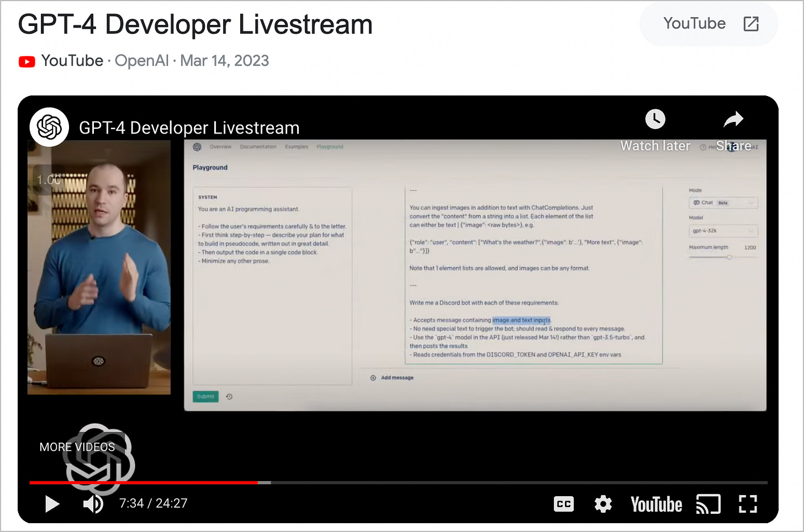Add video to Watch later
The height and width of the screenshot is (532, 804).
655,130
